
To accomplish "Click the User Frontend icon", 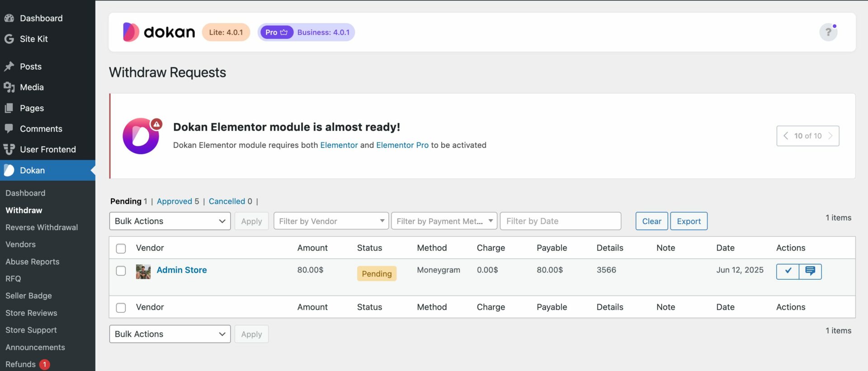I will [x=9, y=149].
